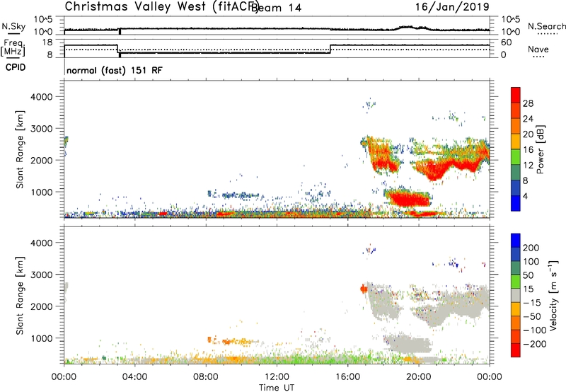Click the velocity colorbar gray segment between 15 and -15
The width and height of the screenshot is (566, 392).
(516, 296)
